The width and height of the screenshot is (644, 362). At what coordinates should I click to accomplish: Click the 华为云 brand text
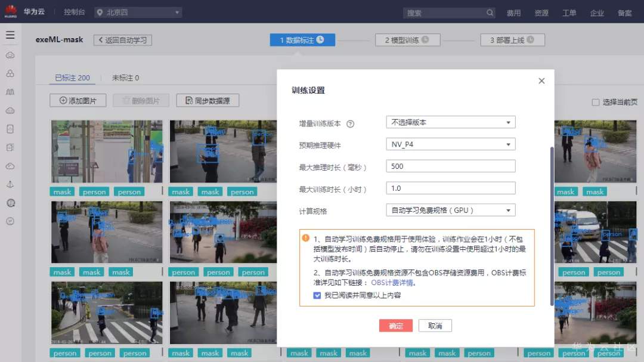[34, 11]
